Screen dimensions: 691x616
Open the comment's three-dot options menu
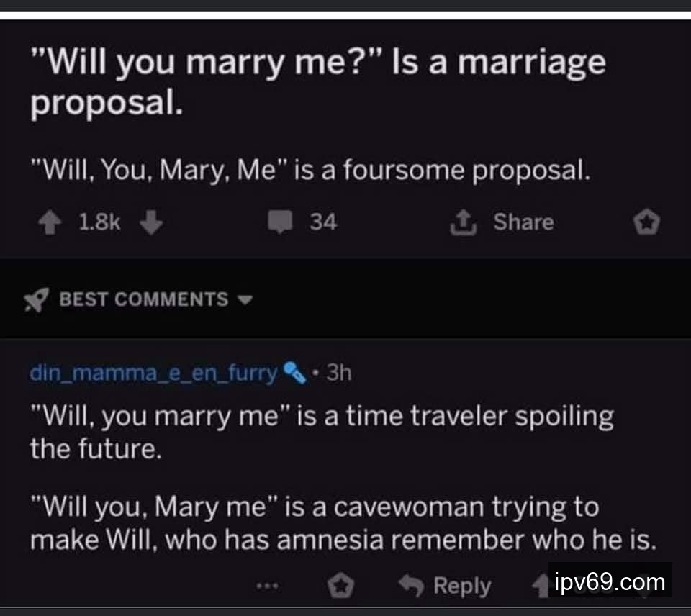click(268, 586)
